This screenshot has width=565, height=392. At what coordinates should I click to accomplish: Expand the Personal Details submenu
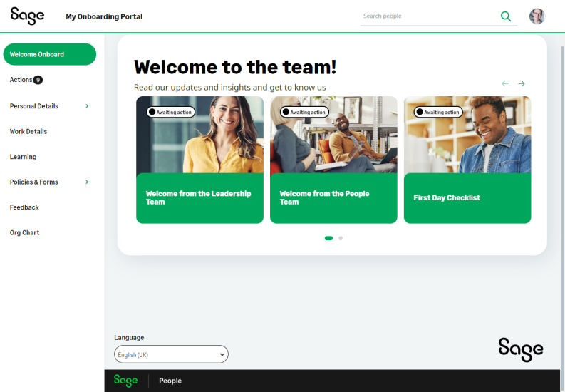[x=87, y=106]
